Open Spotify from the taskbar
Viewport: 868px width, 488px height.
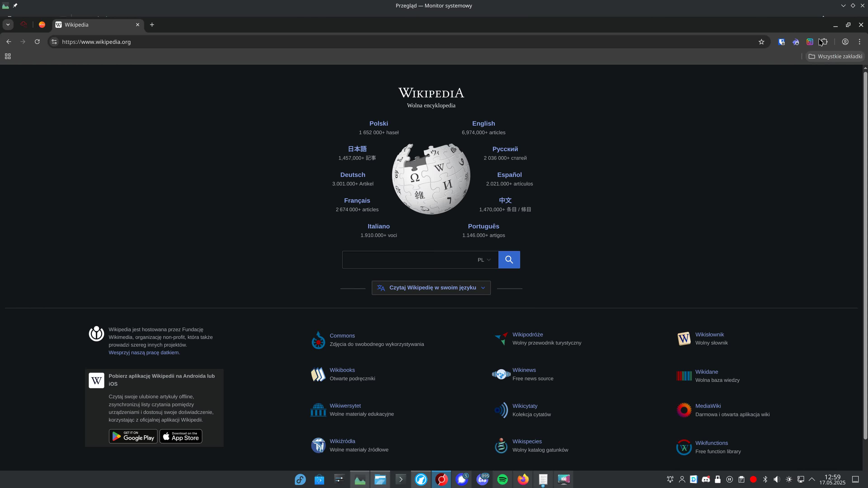pyautogui.click(x=502, y=479)
